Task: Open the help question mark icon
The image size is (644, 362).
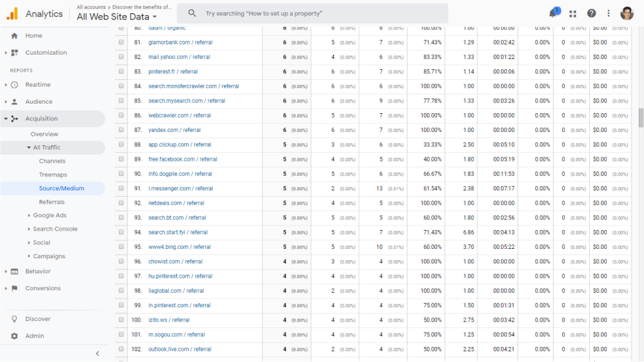Action: pos(591,14)
